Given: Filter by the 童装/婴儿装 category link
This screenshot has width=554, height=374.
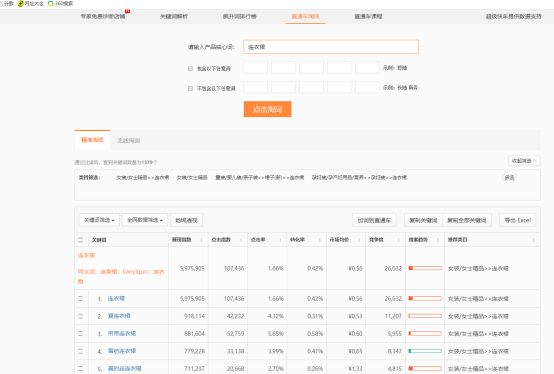Looking at the screenshot, I should pyautogui.click(x=260, y=177).
